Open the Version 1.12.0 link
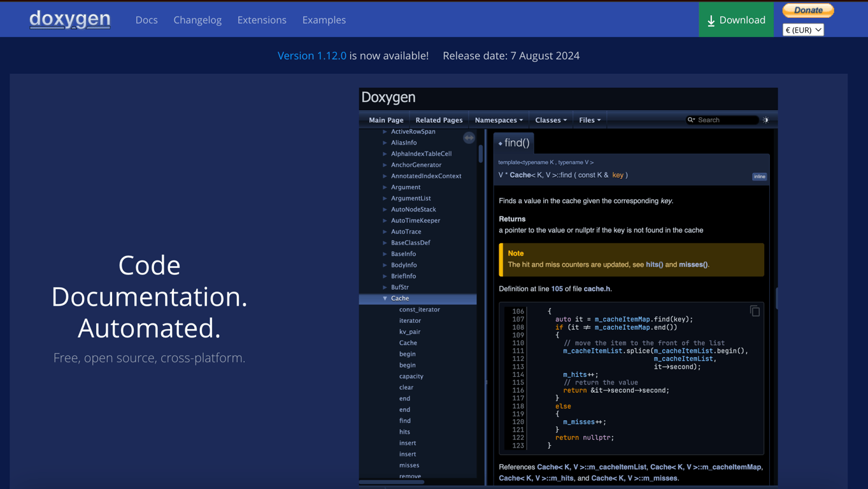The height and width of the screenshot is (489, 868). pyautogui.click(x=312, y=55)
